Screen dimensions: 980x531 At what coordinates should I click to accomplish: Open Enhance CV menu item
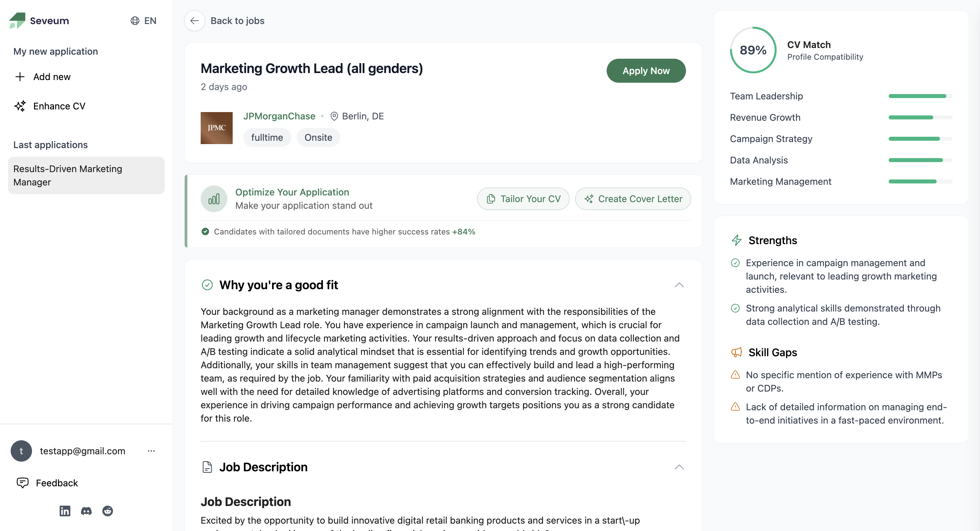(x=59, y=106)
